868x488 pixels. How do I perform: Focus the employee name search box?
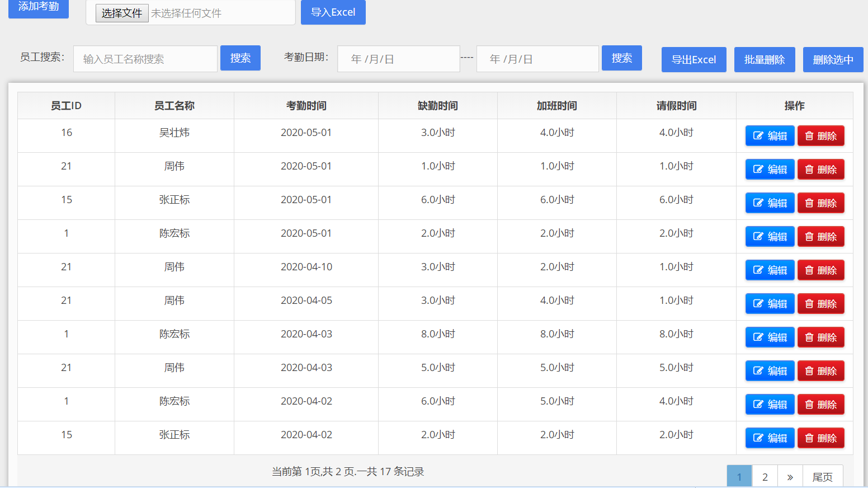click(145, 59)
